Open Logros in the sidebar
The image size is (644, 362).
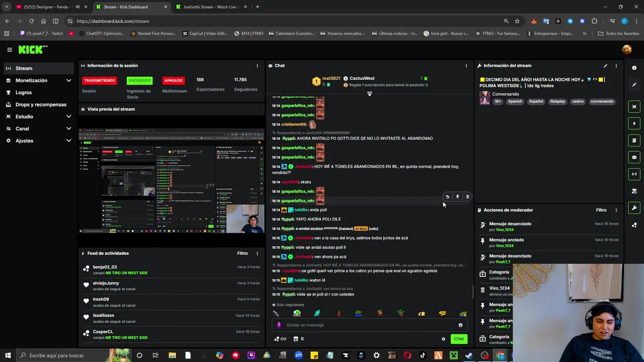(x=39, y=93)
